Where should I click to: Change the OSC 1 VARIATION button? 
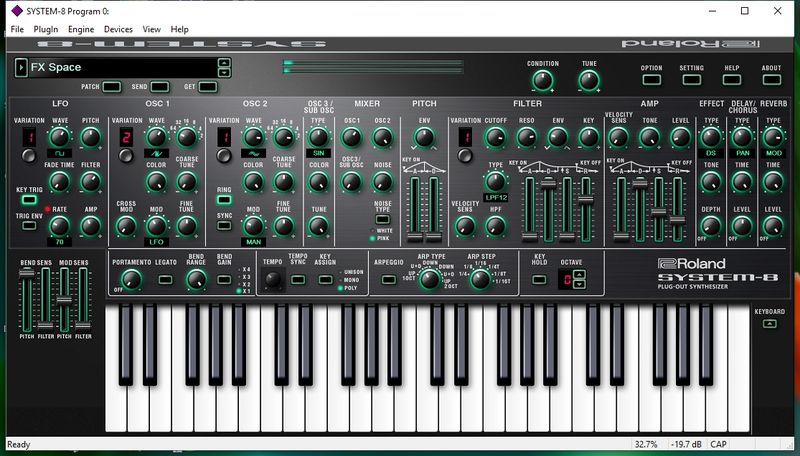coord(126,156)
